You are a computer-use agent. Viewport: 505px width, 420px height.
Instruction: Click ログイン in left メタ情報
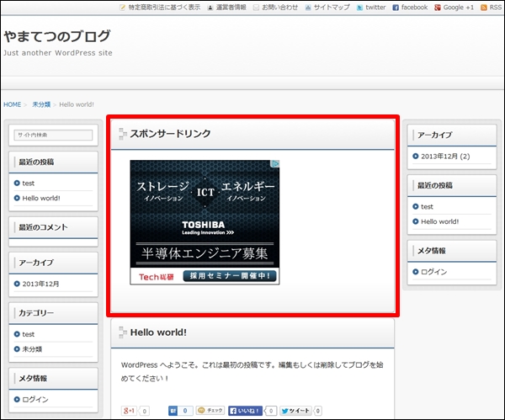(x=35, y=400)
